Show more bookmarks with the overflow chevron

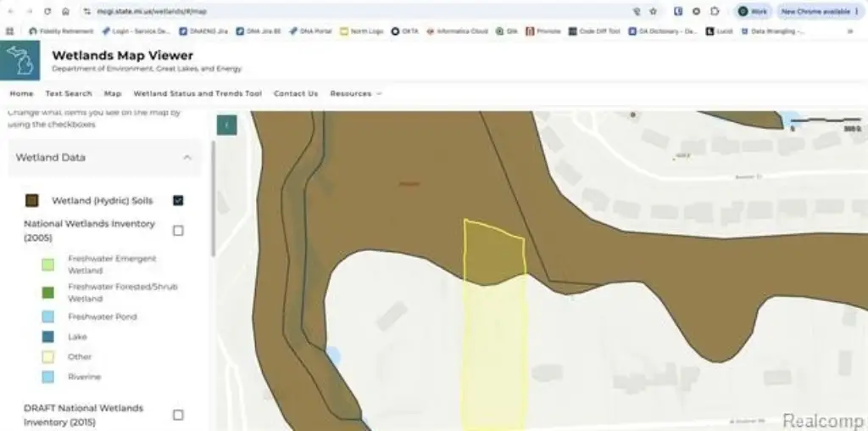coord(850,31)
